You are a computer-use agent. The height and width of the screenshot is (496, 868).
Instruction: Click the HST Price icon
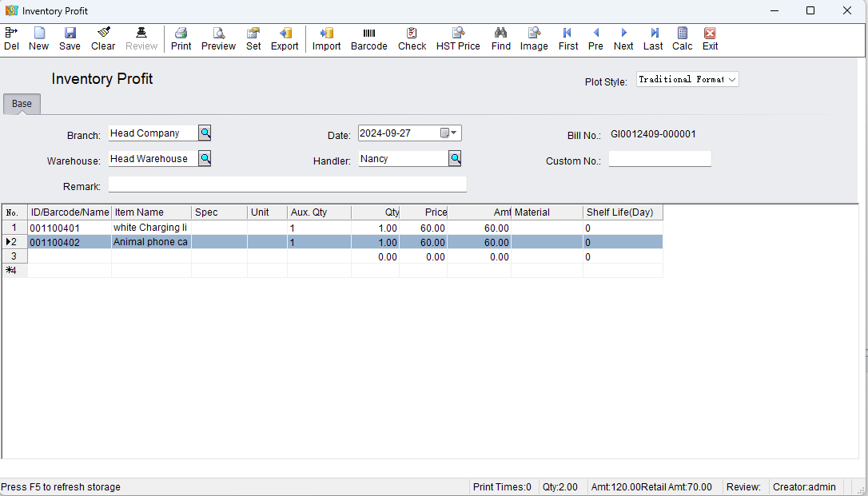(458, 38)
